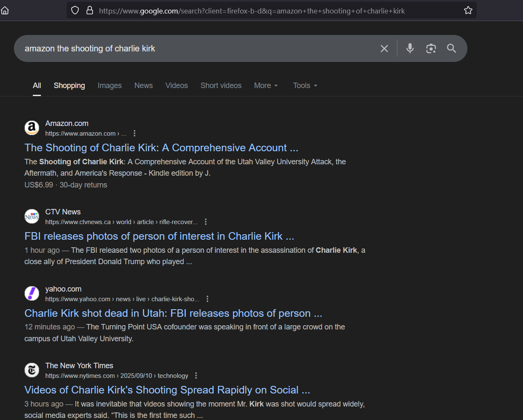
Task: Switch to the News tab
Action: point(143,86)
